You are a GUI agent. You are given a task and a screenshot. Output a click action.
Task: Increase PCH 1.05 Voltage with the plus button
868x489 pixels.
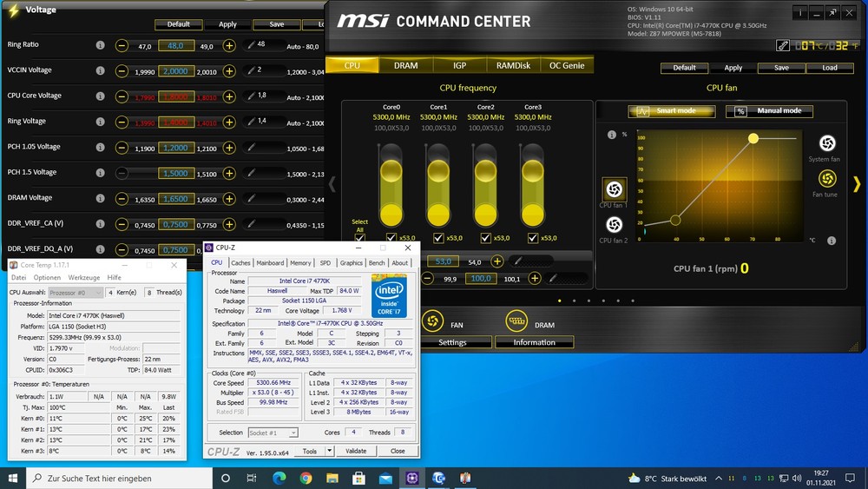click(229, 148)
